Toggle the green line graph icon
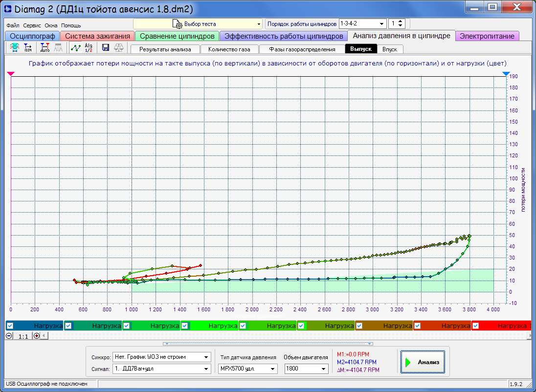 click(75, 47)
